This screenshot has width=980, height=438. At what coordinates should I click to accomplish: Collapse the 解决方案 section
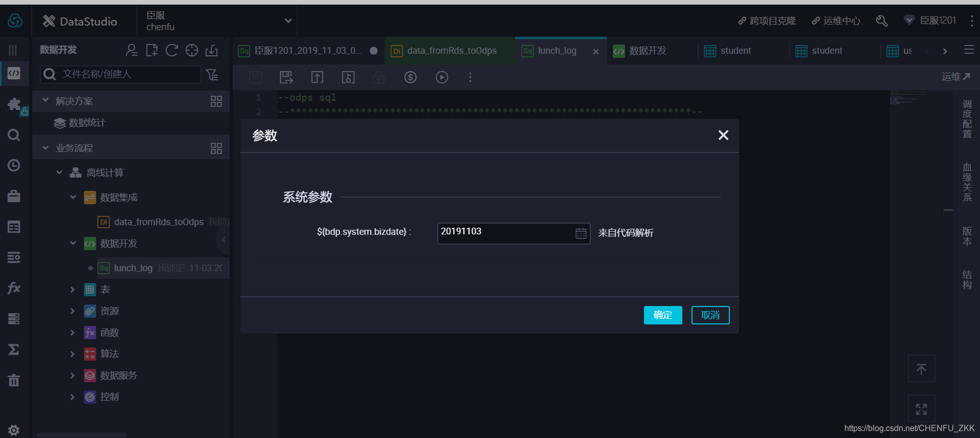(x=46, y=100)
